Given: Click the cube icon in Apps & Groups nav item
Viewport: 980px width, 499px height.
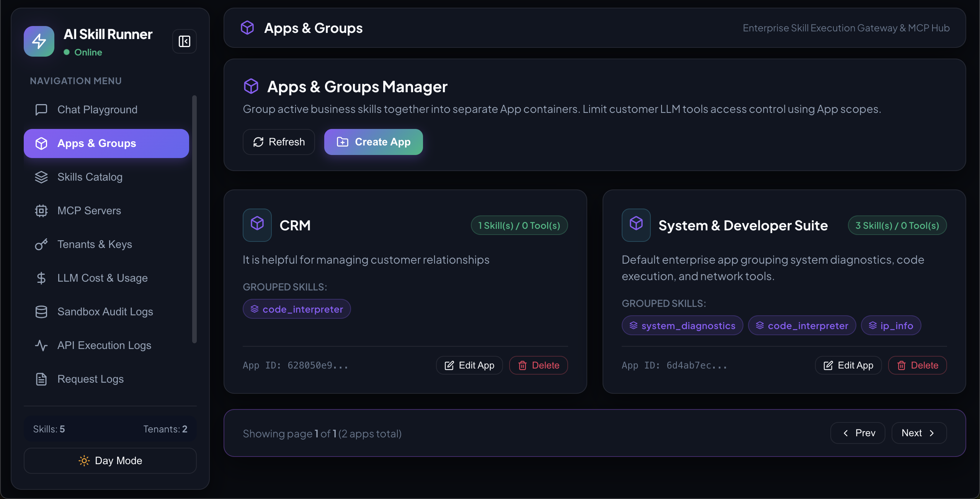Looking at the screenshot, I should pos(41,143).
